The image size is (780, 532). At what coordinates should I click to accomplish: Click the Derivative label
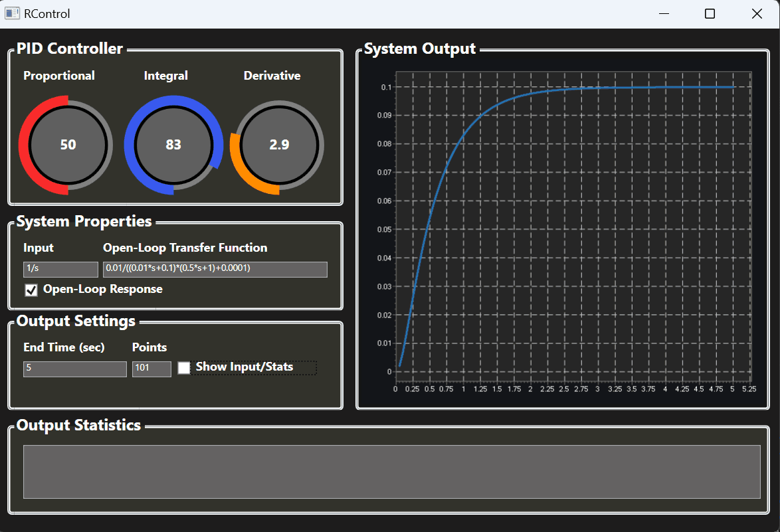[272, 76]
